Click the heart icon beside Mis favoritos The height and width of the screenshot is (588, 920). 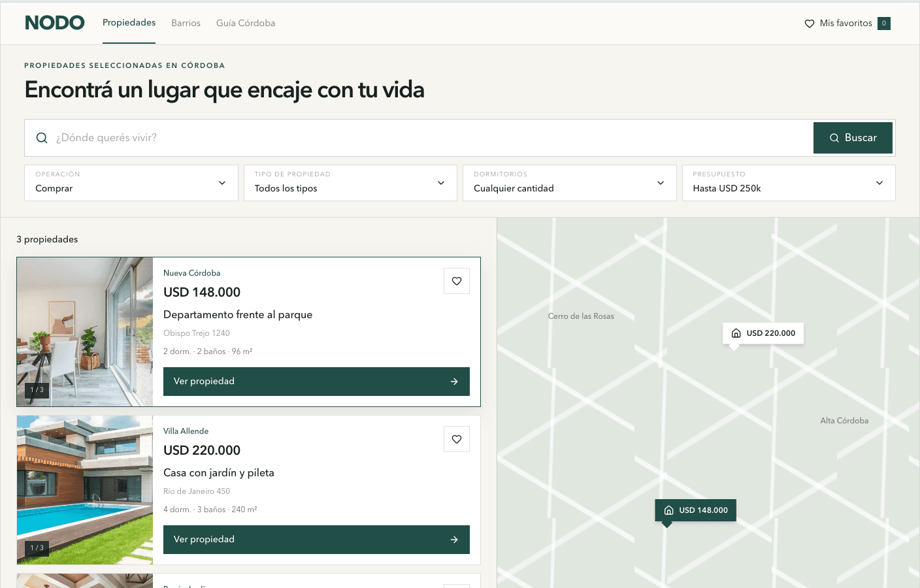click(810, 24)
